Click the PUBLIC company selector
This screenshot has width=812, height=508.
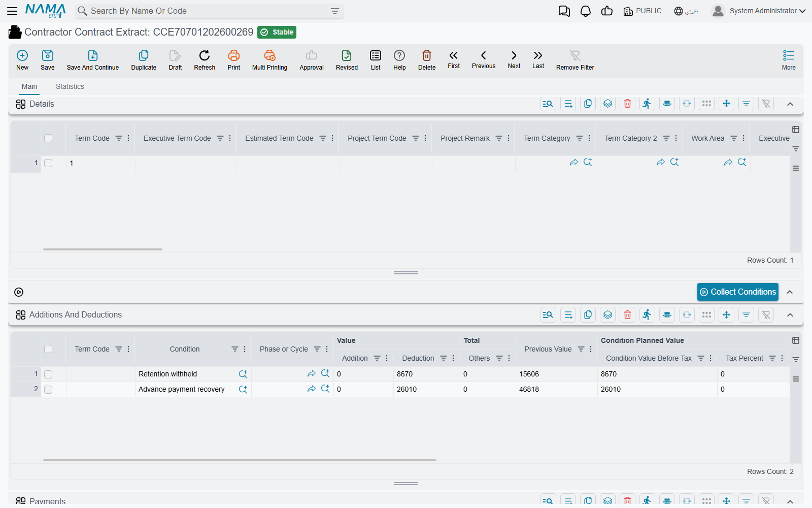[x=642, y=11]
